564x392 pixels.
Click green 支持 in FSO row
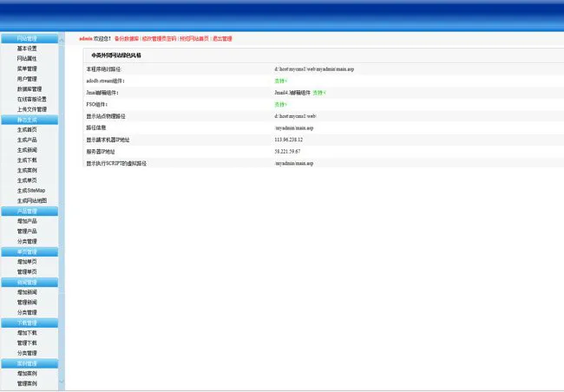pyautogui.click(x=280, y=105)
